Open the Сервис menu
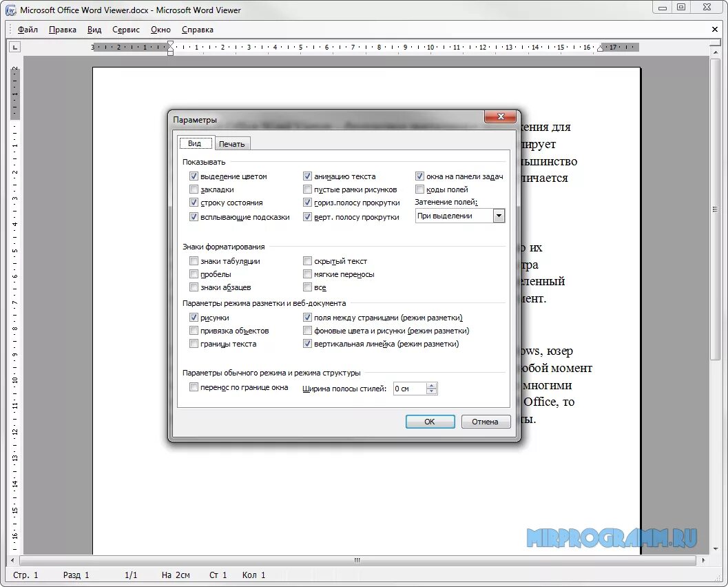 coord(126,29)
